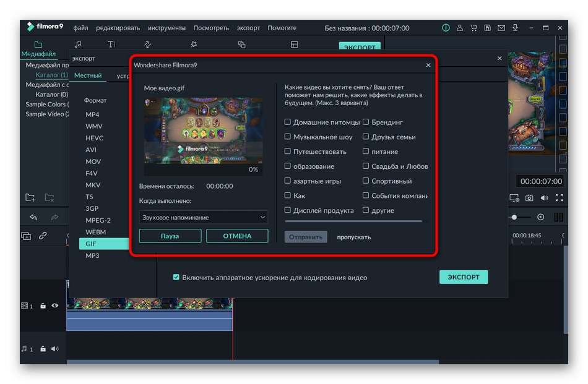Open the Audio library music note icon

coord(77,44)
